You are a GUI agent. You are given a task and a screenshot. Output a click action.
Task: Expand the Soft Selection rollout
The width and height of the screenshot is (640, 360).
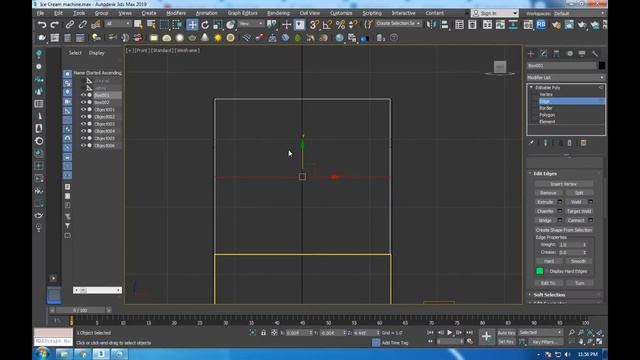530,295
